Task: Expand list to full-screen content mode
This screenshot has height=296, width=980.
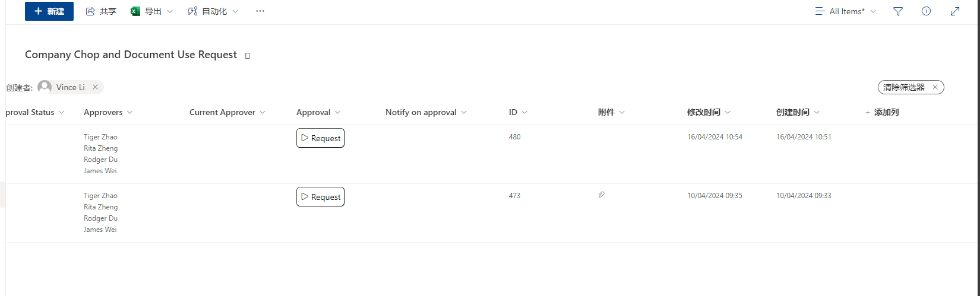Action: [x=955, y=11]
